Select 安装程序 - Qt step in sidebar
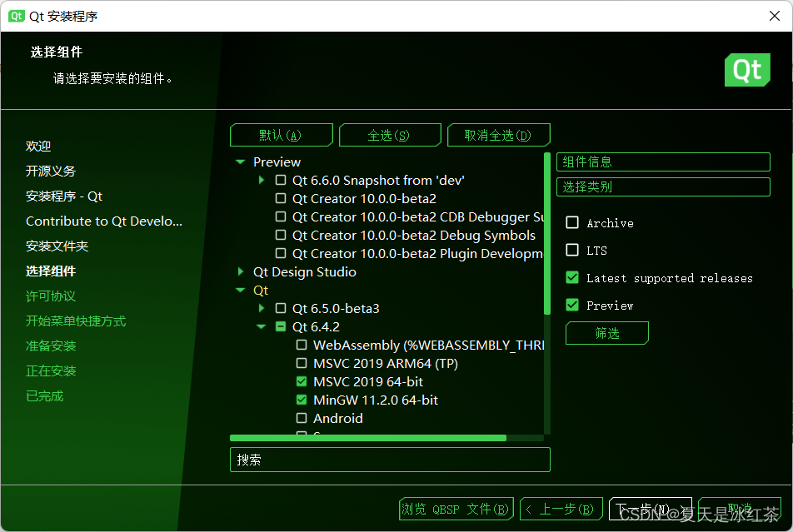 [x=64, y=196]
